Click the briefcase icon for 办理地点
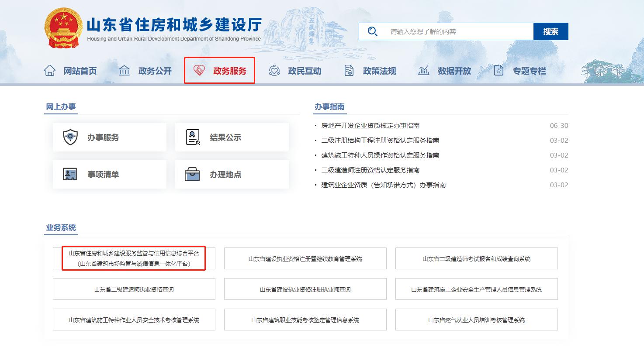Screen dimensions: 644x361 (193, 174)
